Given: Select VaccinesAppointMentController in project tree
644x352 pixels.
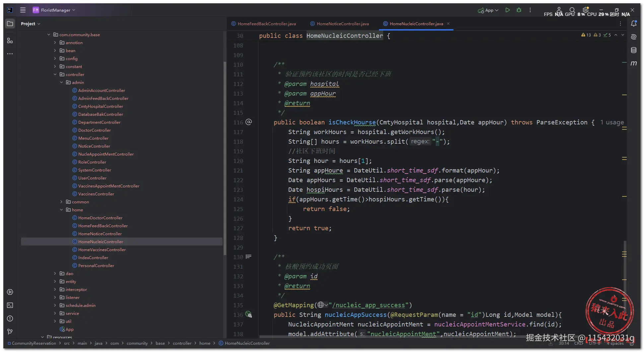Looking at the screenshot, I should point(108,186).
